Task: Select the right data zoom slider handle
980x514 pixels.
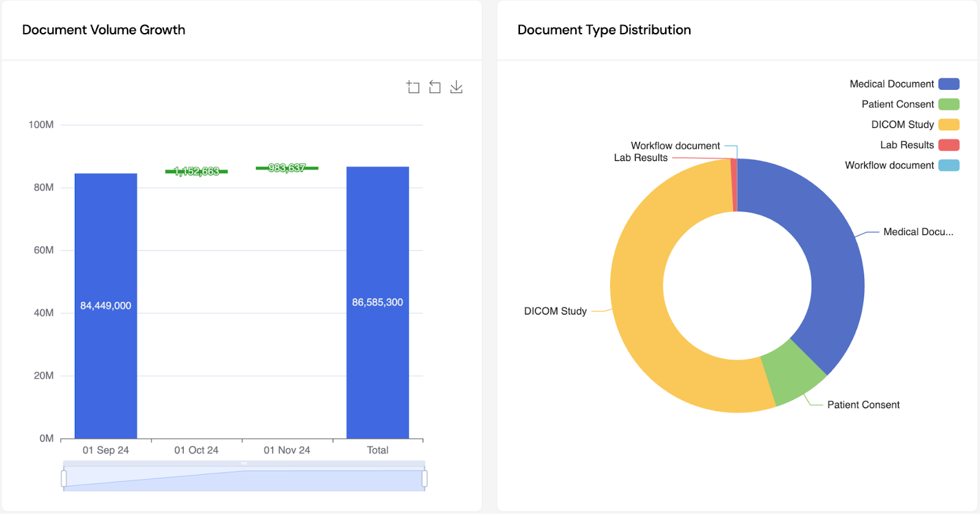Action: coord(424,478)
